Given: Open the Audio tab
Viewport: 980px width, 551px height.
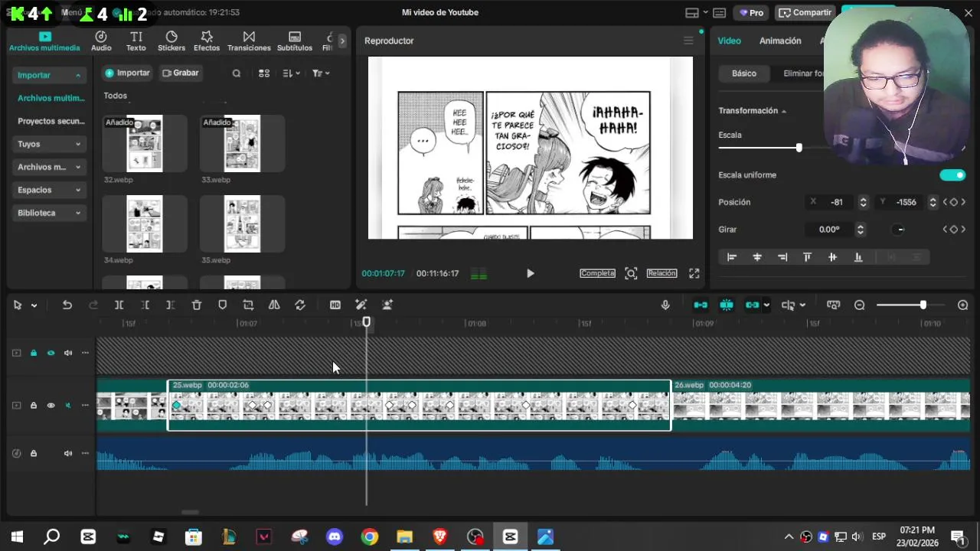Looking at the screenshot, I should click(x=101, y=41).
